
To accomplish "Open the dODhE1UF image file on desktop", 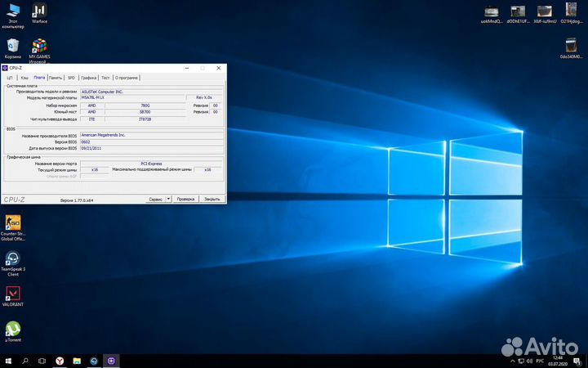I will click(518, 14).
